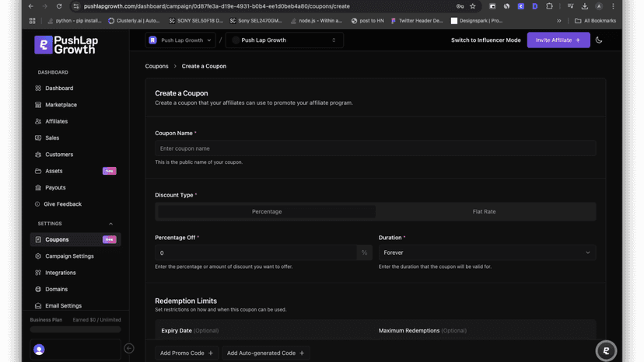Click Invite Affiliate button

click(558, 40)
